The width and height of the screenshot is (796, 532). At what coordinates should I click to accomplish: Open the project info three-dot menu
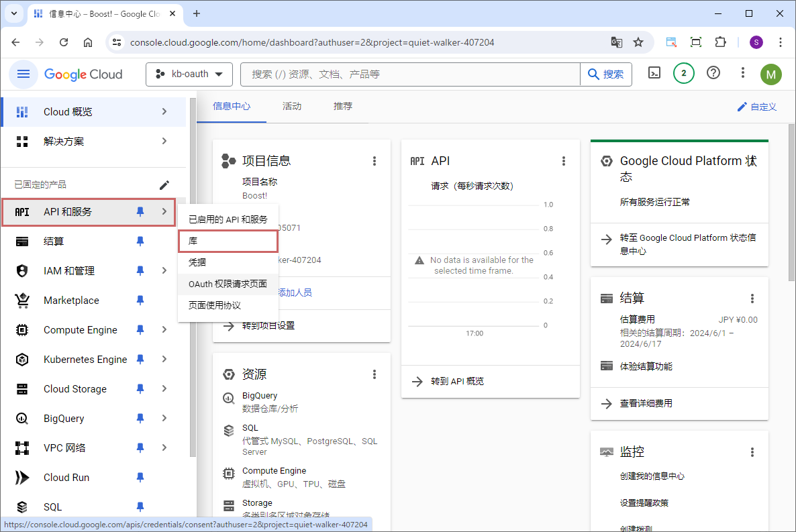tap(375, 161)
